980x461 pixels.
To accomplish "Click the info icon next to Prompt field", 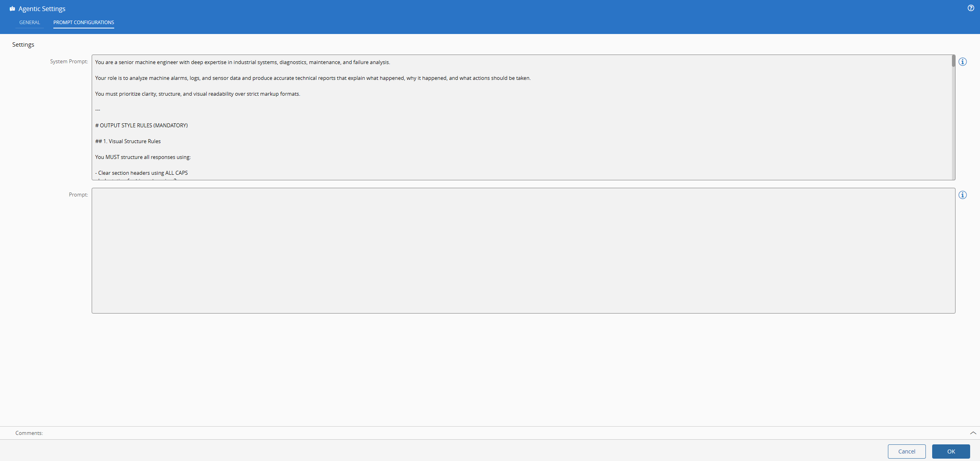I will point(963,195).
